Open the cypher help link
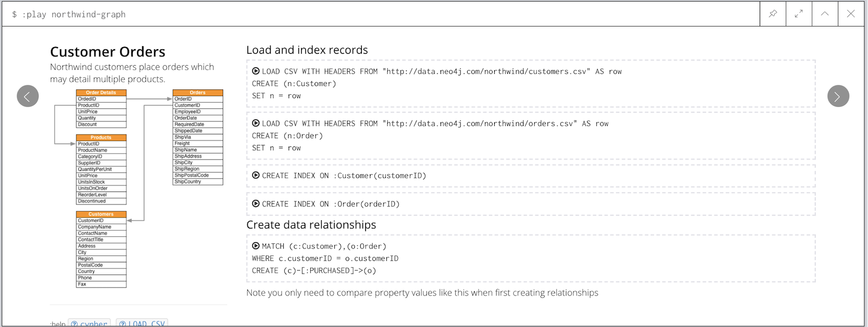 (90, 323)
